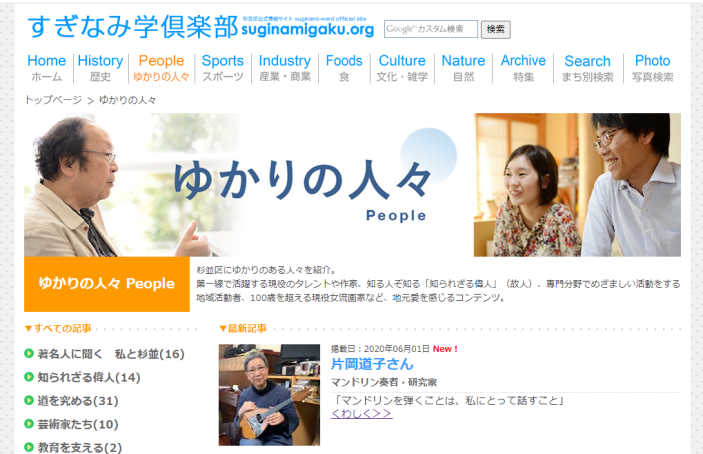Select the Foods 食 menu item
703x454 pixels.
click(x=344, y=68)
